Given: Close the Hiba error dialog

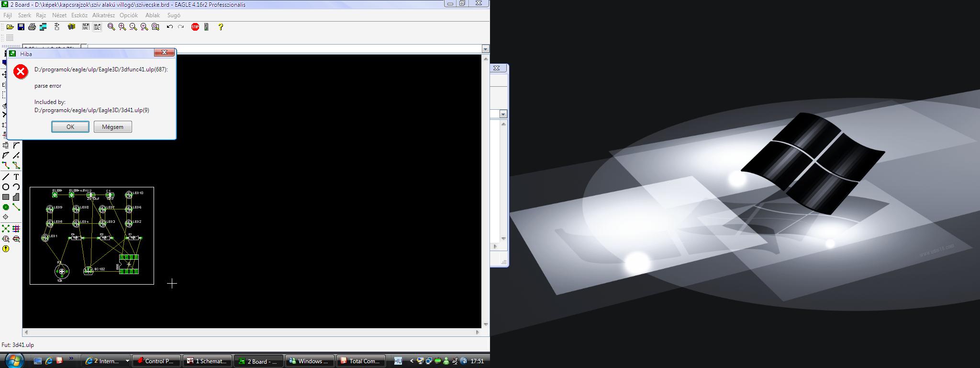Looking at the screenshot, I should pos(164,52).
